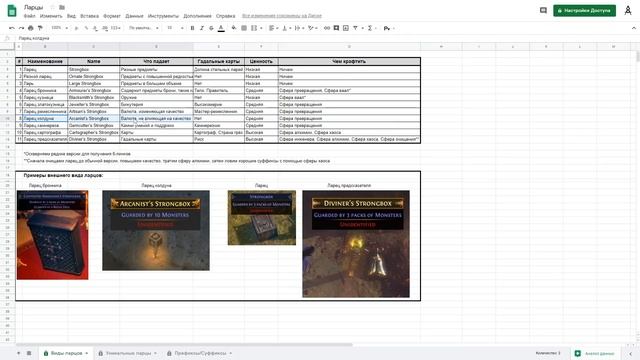Select the Ларец бронника image
The image size is (640, 360).
(52, 235)
